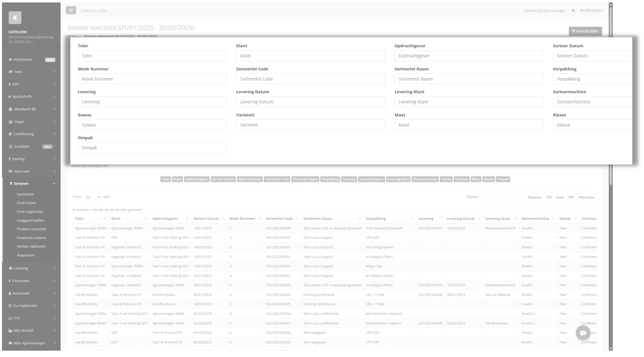Collapse the Sorteren menu chevron
This screenshot has width=644, height=357.
(x=54, y=184)
